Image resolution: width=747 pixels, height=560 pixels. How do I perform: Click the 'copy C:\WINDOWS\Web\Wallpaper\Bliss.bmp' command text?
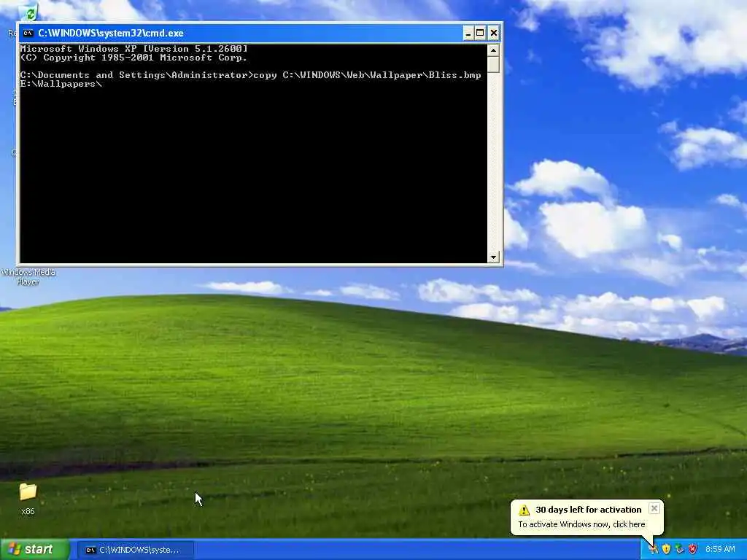(x=368, y=75)
